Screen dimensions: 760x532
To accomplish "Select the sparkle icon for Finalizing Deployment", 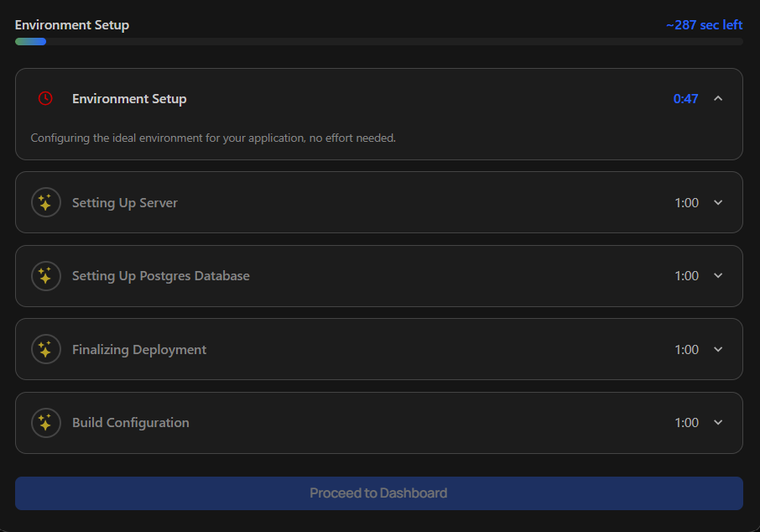I will pos(46,349).
